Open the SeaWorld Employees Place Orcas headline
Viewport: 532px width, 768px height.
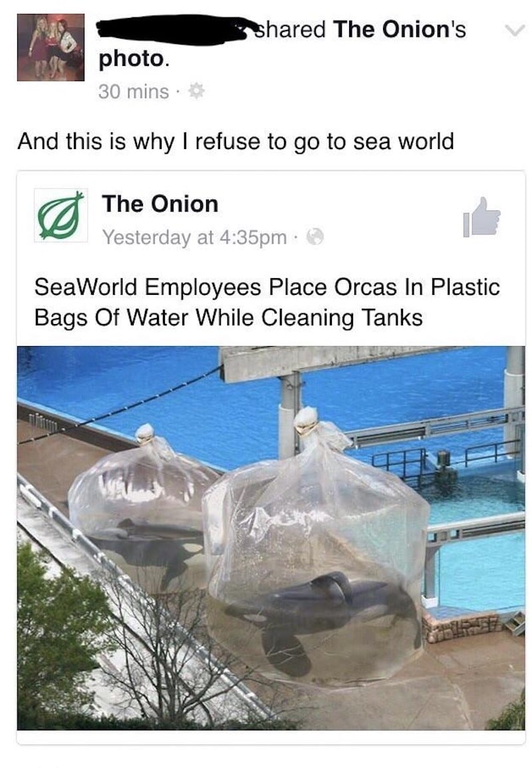click(x=267, y=302)
